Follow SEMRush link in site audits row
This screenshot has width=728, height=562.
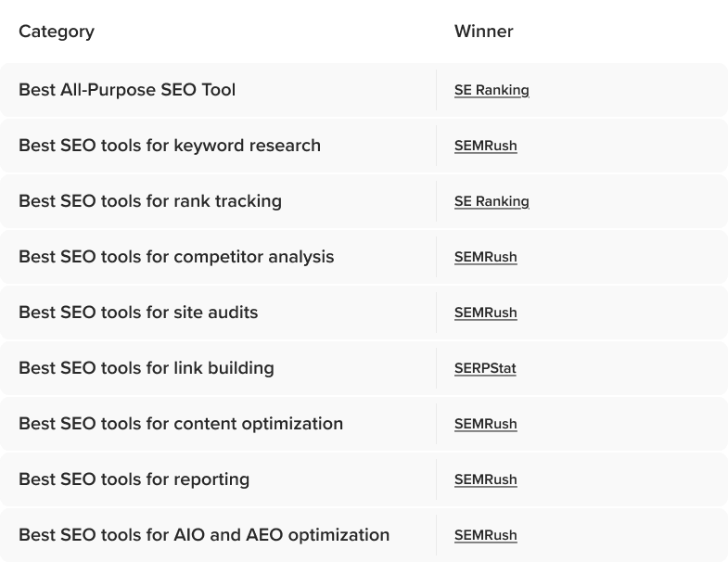click(485, 313)
